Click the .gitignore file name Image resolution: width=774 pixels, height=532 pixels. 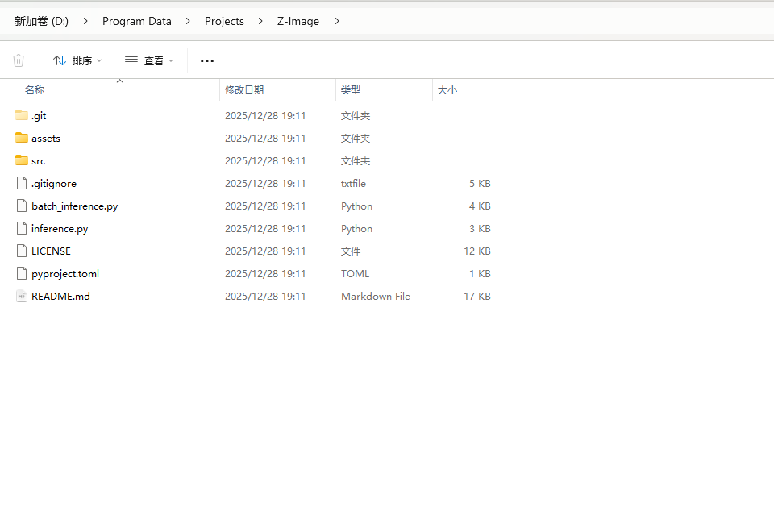53,183
